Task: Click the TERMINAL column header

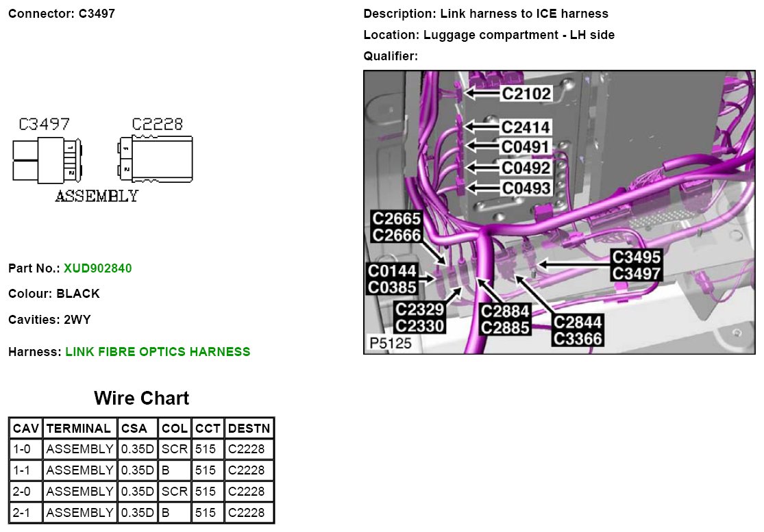Action: [79, 429]
